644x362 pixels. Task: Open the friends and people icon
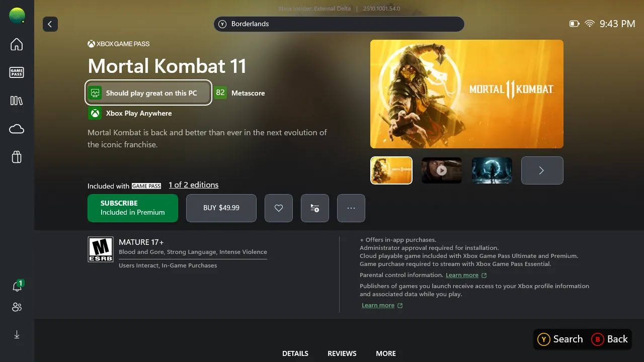(17, 307)
